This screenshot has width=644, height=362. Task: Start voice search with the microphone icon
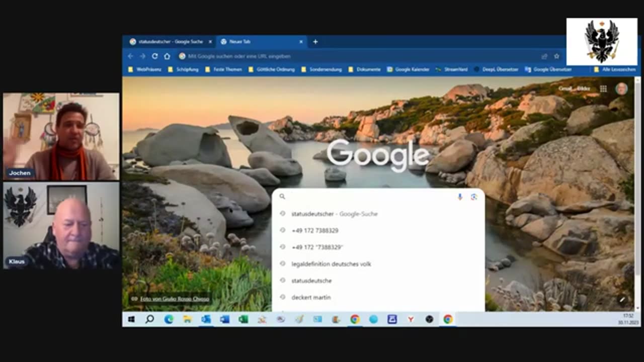coord(460,197)
